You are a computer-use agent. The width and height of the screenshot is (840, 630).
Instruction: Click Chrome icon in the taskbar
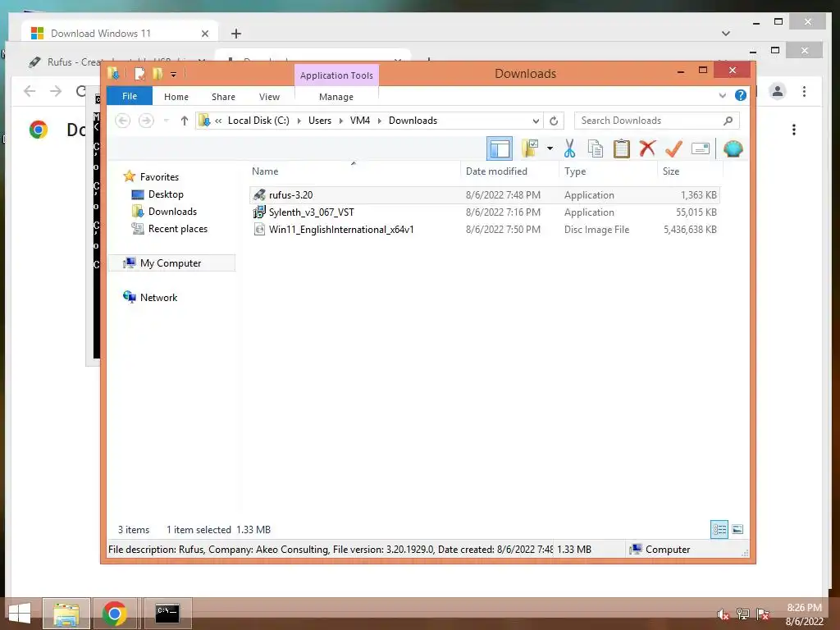pyautogui.click(x=114, y=614)
